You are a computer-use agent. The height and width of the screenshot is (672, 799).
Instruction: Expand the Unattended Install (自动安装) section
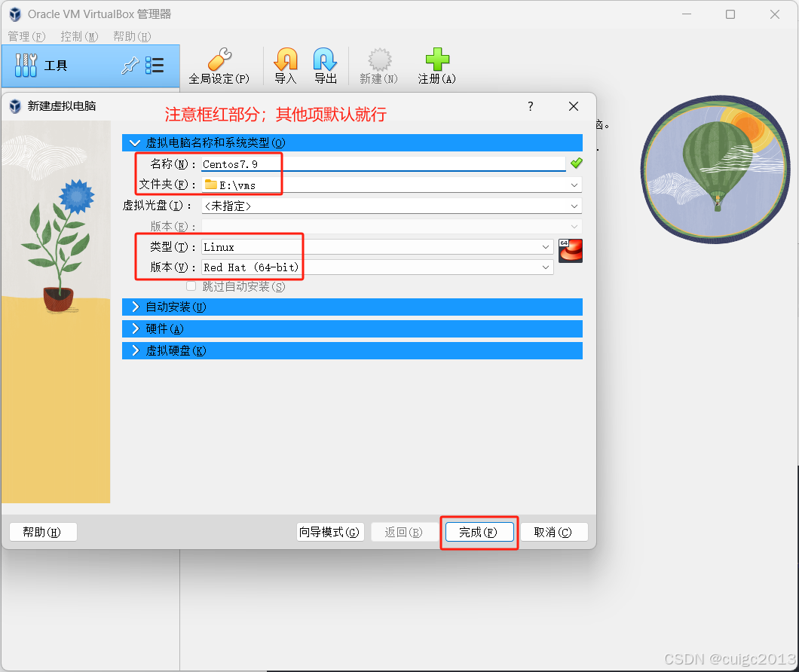352,307
